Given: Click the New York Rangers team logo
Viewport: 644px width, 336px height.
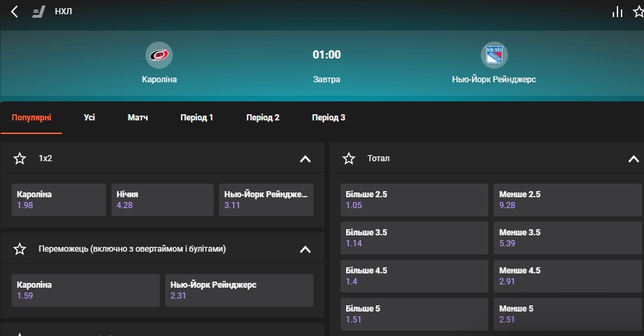Looking at the screenshot, I should (x=494, y=55).
